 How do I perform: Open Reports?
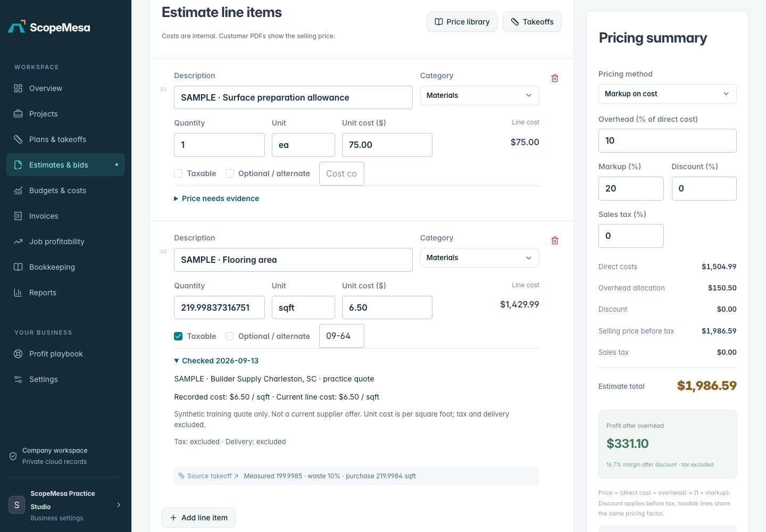[65, 293]
